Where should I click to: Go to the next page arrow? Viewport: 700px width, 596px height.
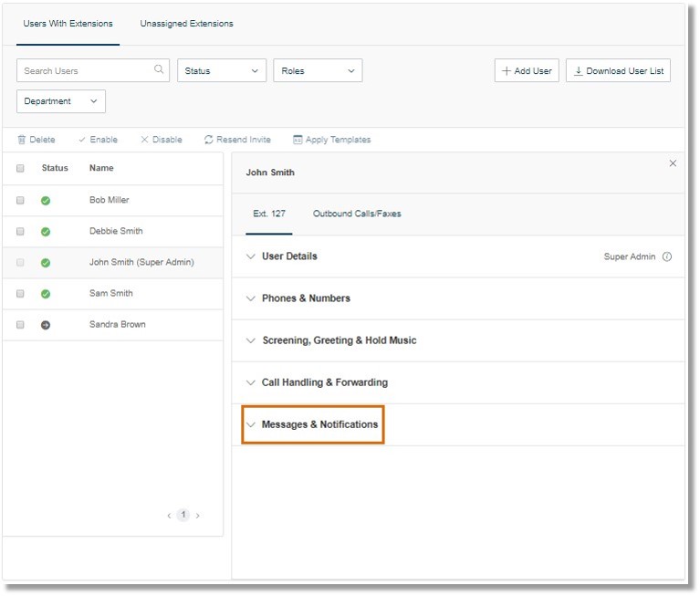(197, 516)
